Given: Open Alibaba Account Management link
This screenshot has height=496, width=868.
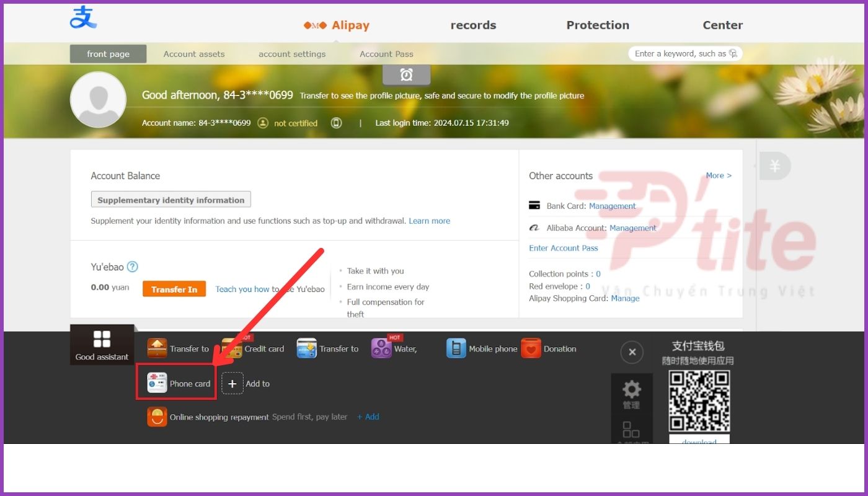Looking at the screenshot, I should 633,228.
